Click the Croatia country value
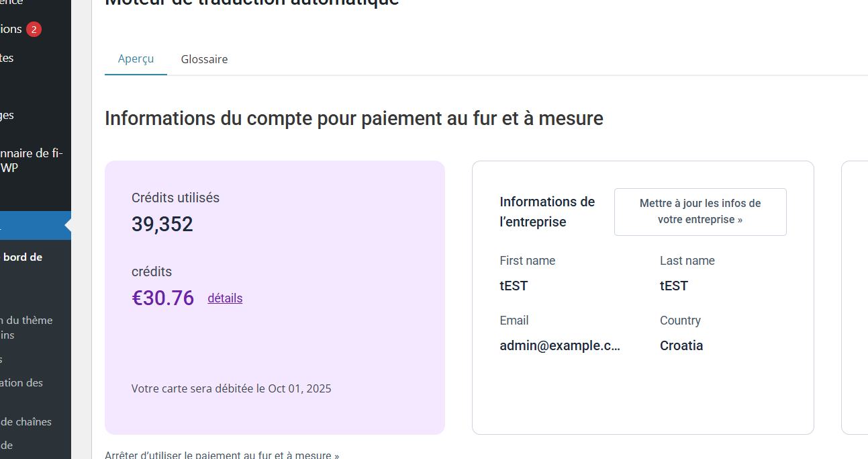Image resolution: width=868 pixels, height=459 pixels. pos(681,345)
